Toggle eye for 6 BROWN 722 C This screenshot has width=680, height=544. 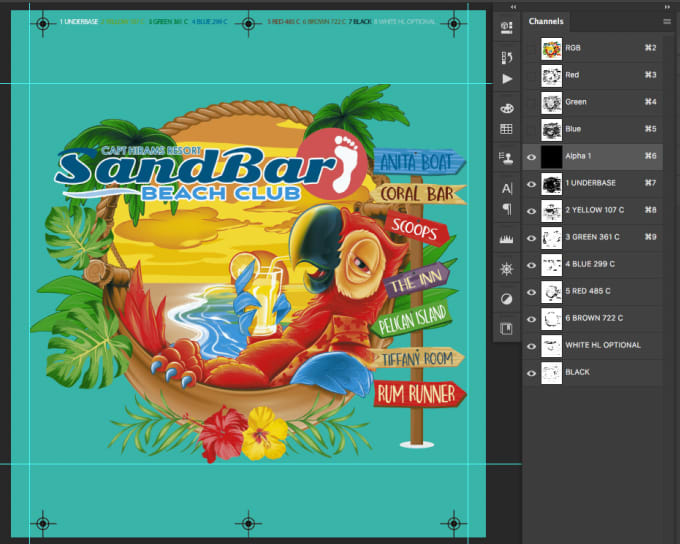click(x=531, y=318)
